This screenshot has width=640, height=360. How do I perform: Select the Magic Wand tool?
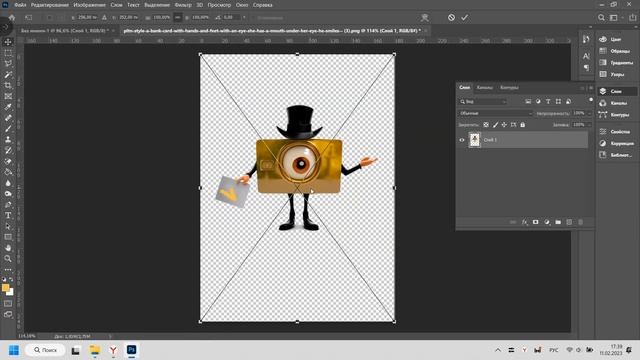point(8,75)
